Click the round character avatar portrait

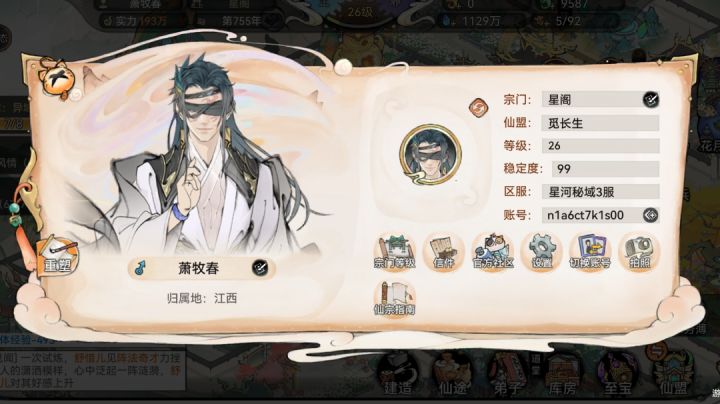click(430, 155)
